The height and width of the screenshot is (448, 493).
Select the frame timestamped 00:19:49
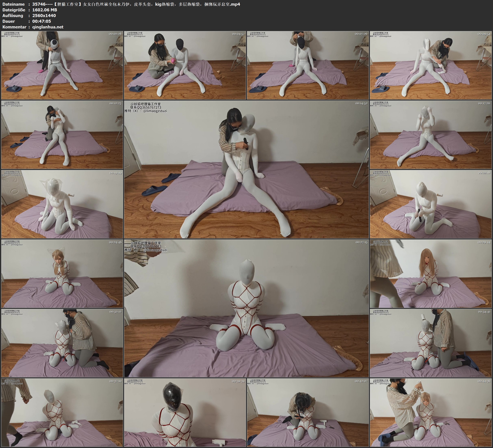pos(62,204)
